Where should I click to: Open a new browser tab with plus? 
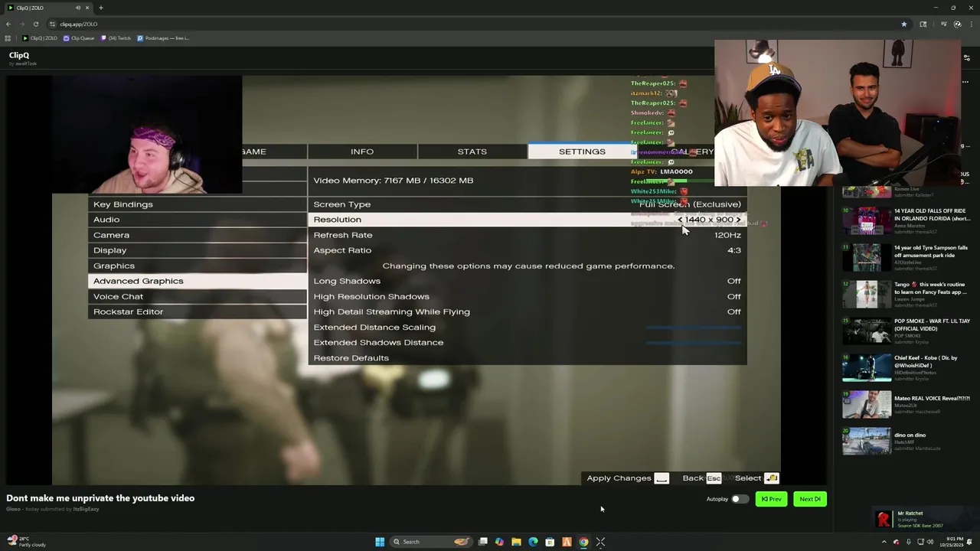[100, 8]
